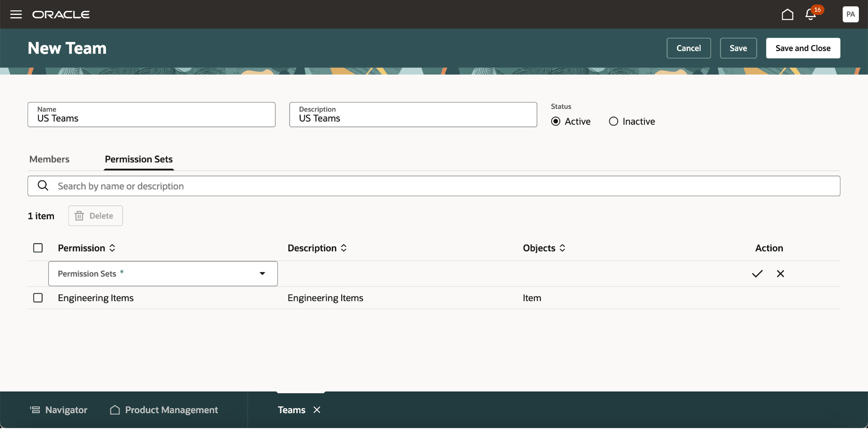Screen dimensions: 868x429
Task: Click the Item objects cell
Action: (x=532, y=298)
